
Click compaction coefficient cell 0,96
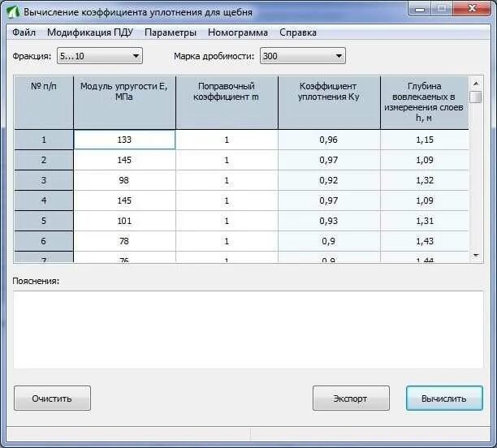pos(329,140)
